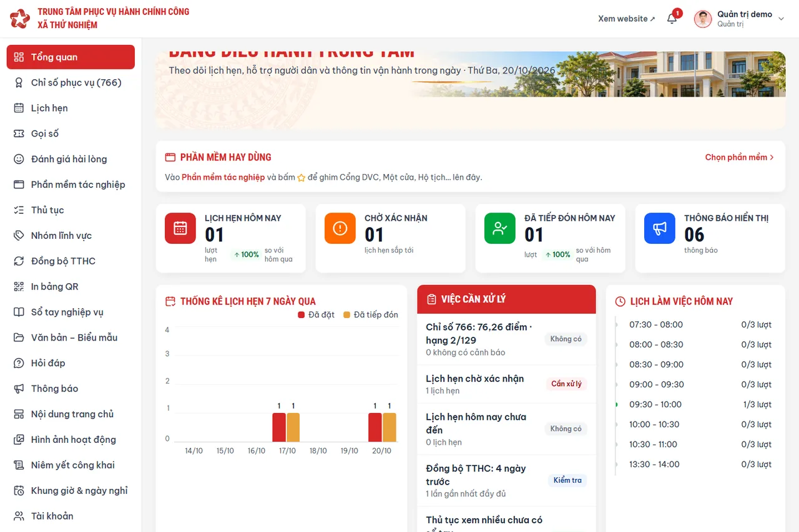Expand the user account dropdown chevron
799x532 pixels.
(x=781, y=19)
